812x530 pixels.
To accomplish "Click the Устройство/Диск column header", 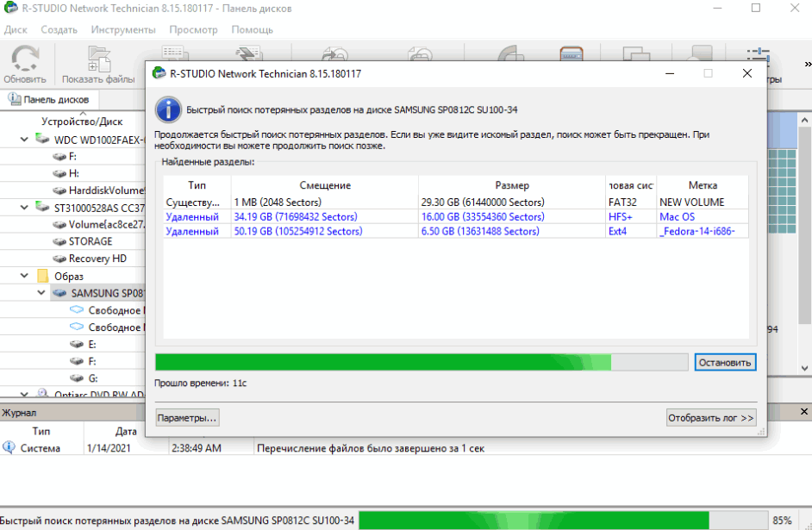I will 82,122.
